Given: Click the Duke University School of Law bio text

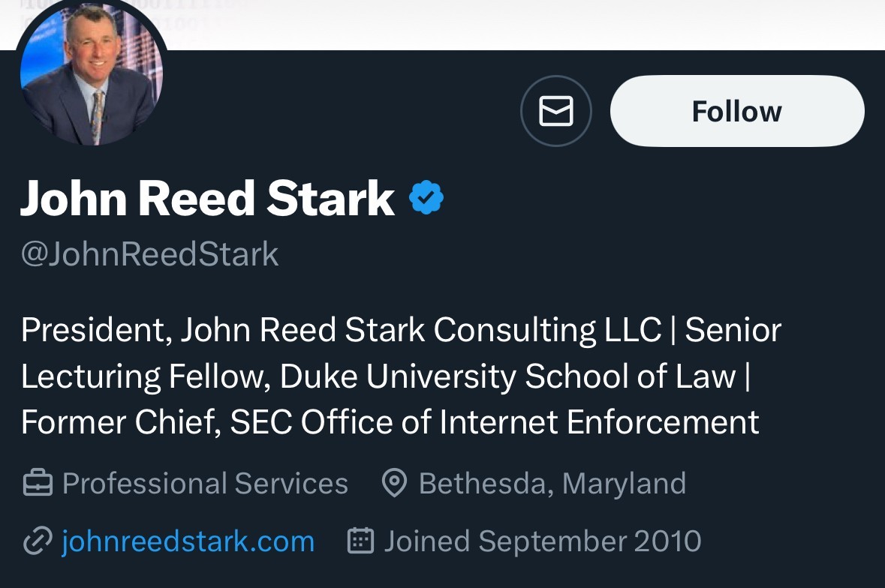Looking at the screenshot, I should pyautogui.click(x=507, y=376).
